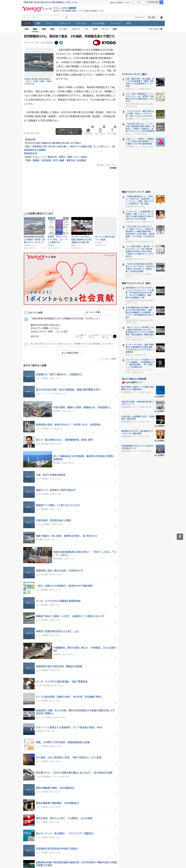Viewport: 186px width, 868px height.
Task: Click the keyword search input field
Action: coord(44,18)
